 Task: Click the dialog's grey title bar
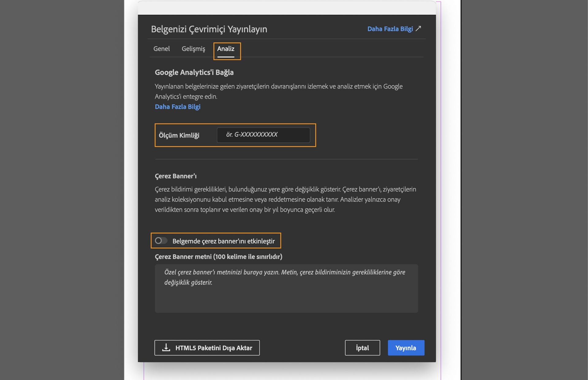click(x=287, y=8)
